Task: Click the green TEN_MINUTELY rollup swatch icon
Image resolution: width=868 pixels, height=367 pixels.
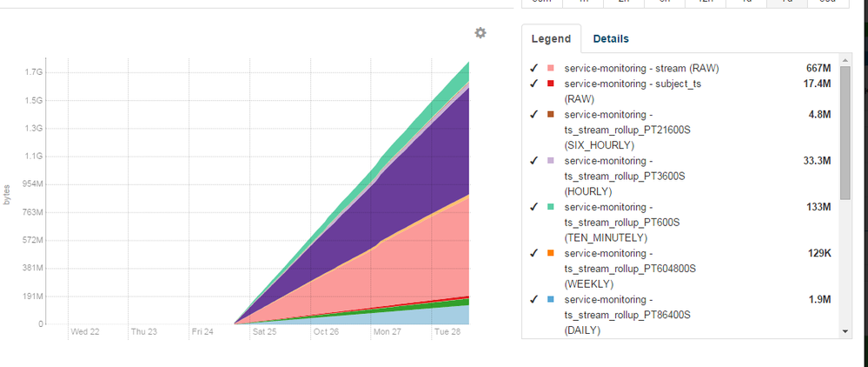Action: coord(550,207)
